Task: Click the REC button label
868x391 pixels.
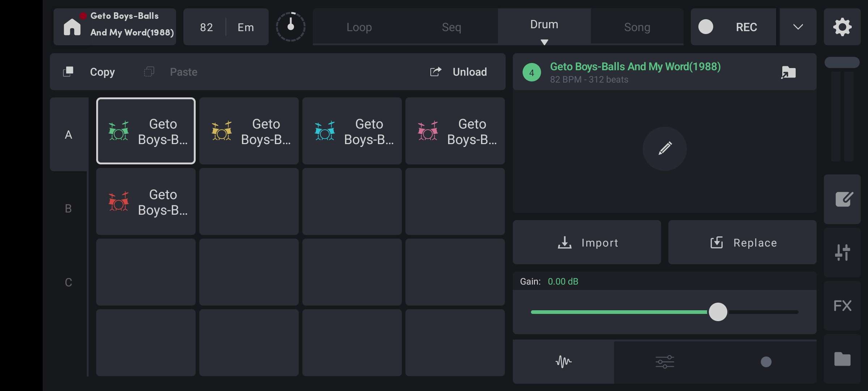Action: point(746,27)
